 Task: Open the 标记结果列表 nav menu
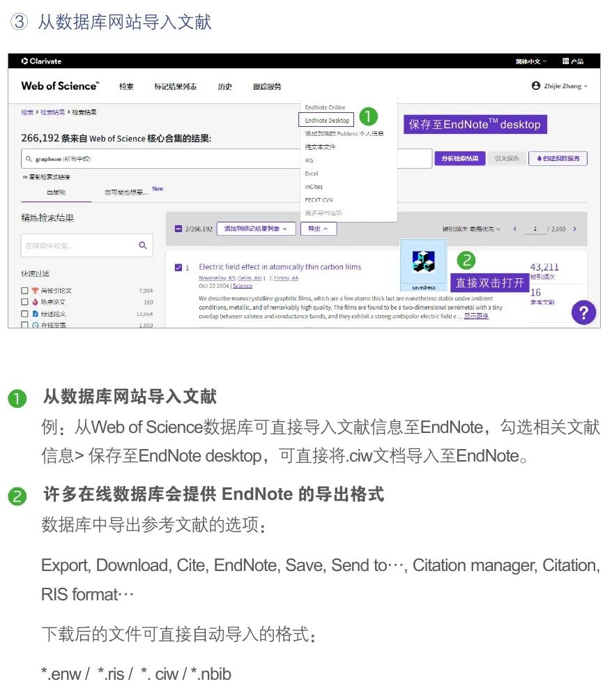[176, 86]
